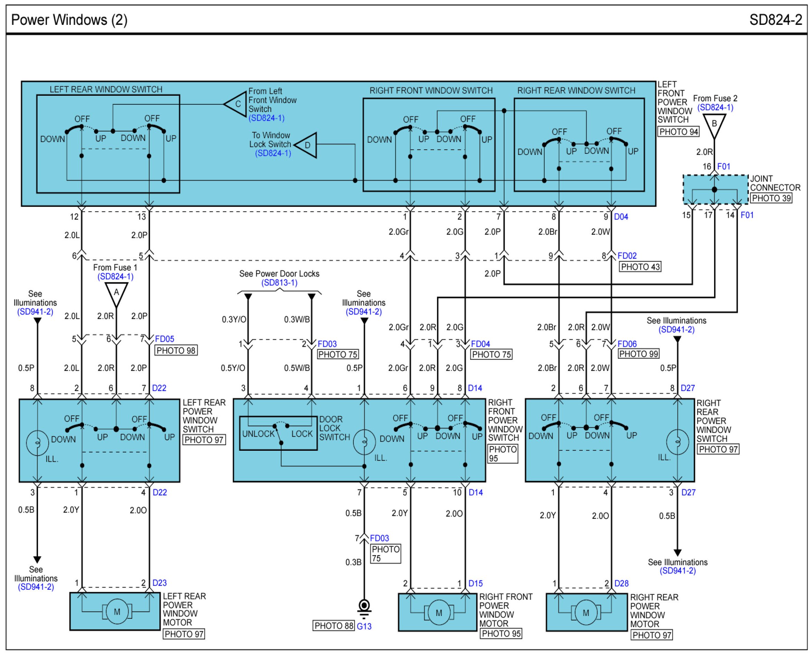812x654 pixels.
Task: Click the Right Front Power Window Motor symbol
Action: 439,613
